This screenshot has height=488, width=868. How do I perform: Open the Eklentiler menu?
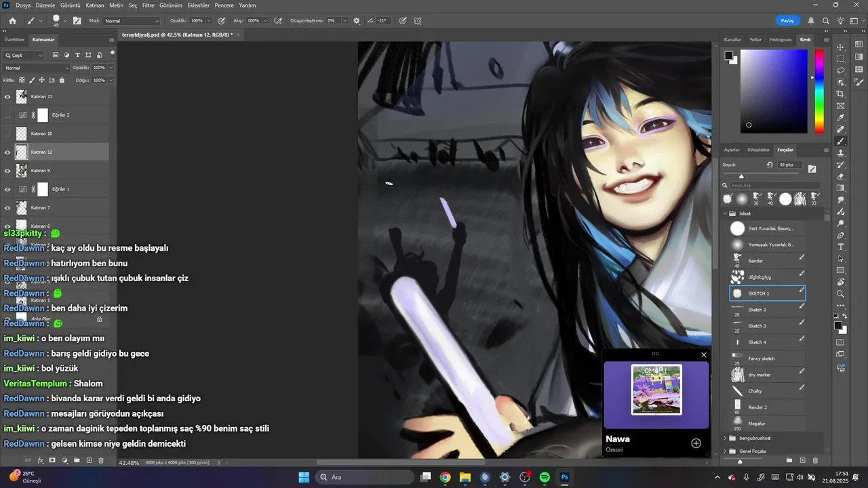tap(199, 5)
